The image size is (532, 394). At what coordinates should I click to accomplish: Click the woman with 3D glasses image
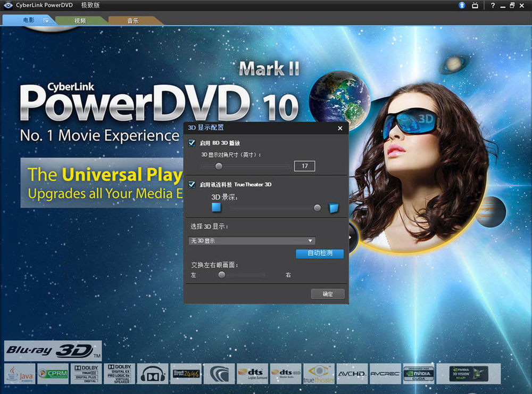tap(420, 167)
